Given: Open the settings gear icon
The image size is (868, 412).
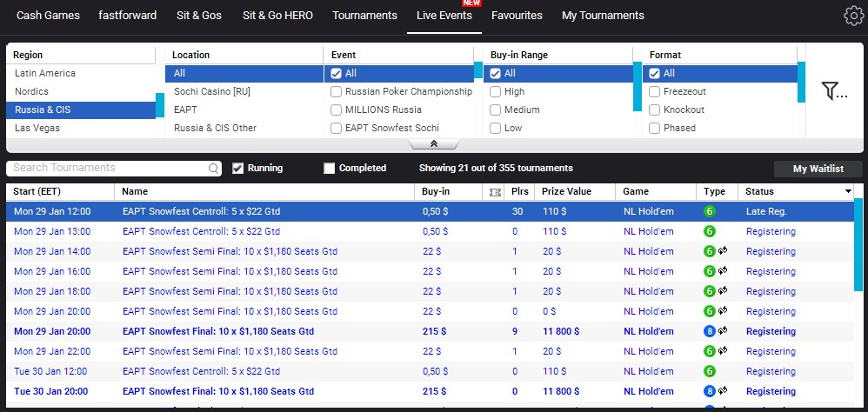Looking at the screenshot, I should [854, 16].
